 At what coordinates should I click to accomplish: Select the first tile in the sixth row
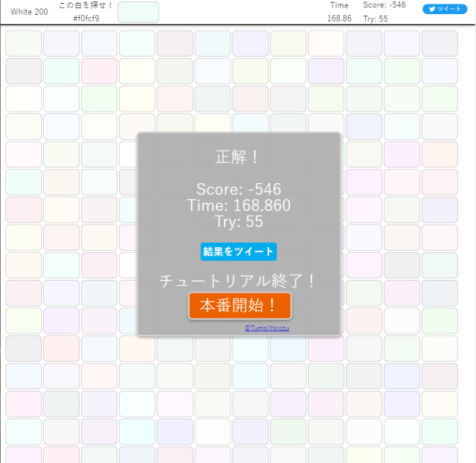coord(24,182)
